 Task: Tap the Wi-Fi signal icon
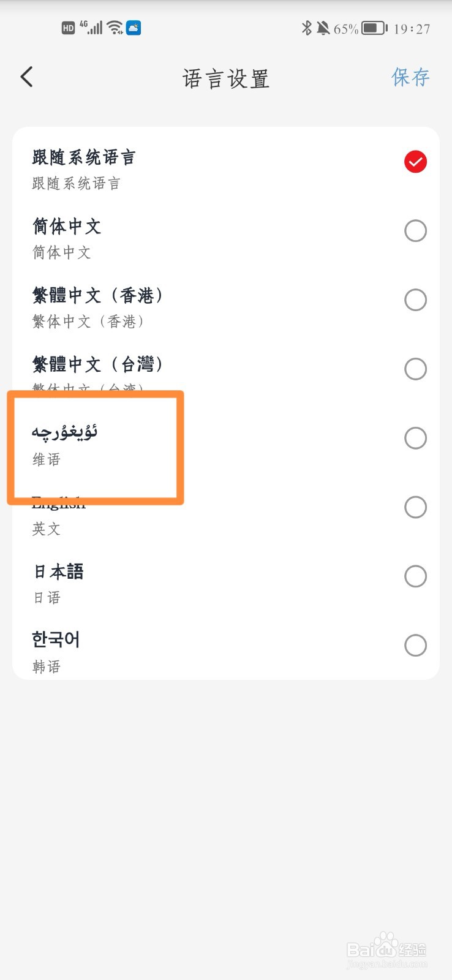(115, 28)
